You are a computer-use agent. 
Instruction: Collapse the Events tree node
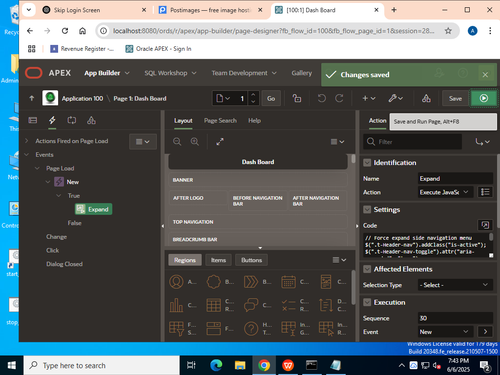click(27, 155)
